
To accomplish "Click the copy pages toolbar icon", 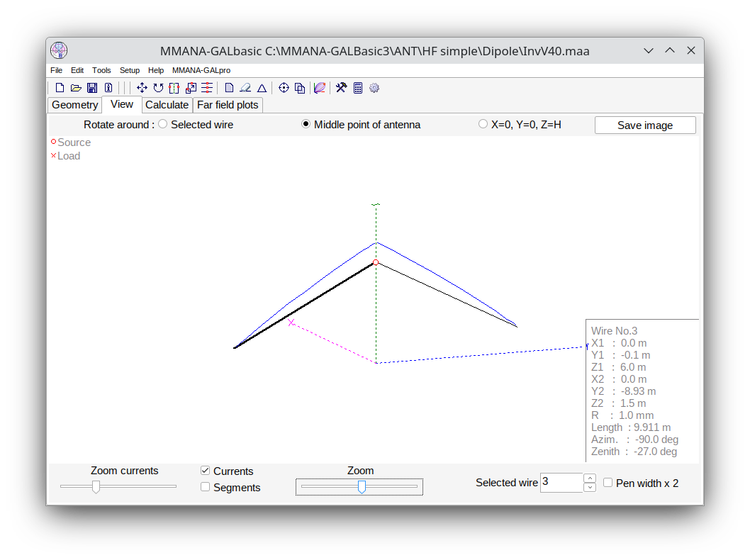I will (x=300, y=88).
